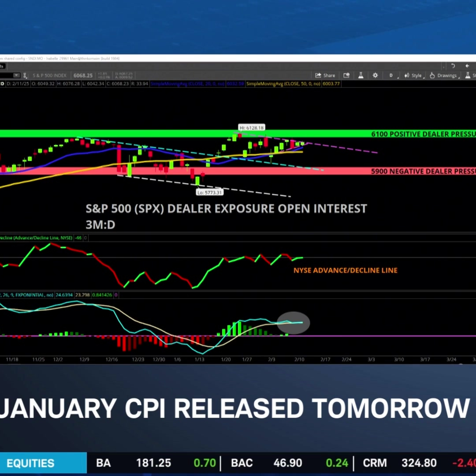Click the BA change value 0.70
476x476 pixels.
(x=205, y=463)
